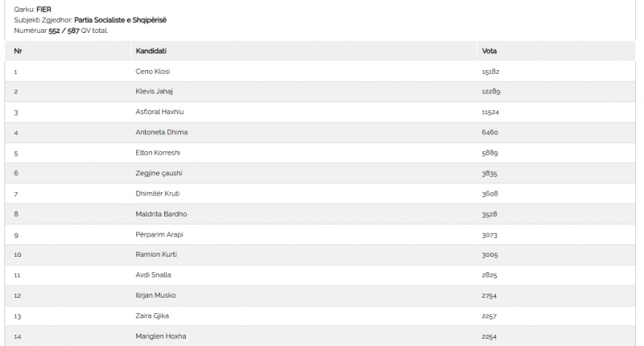Select the Ilirjan Musko row
644x346 pixels.
coord(320,295)
